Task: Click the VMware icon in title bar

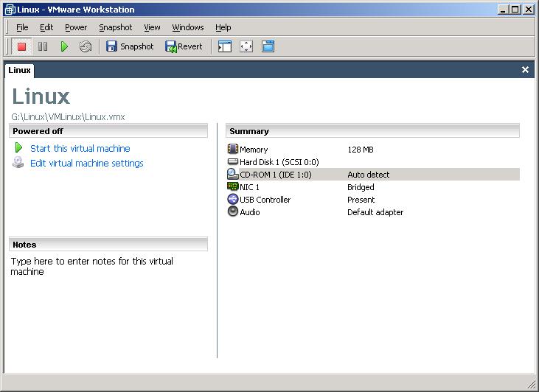Action: (x=10, y=10)
